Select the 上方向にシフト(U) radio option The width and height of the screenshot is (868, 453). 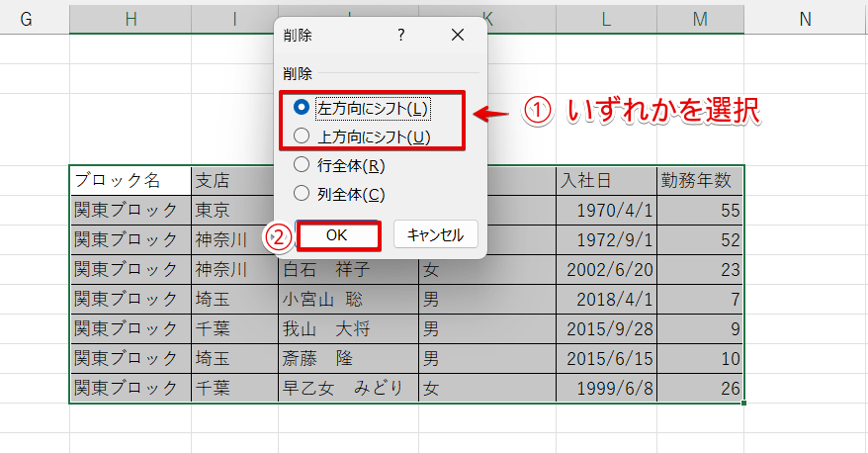click(362, 136)
